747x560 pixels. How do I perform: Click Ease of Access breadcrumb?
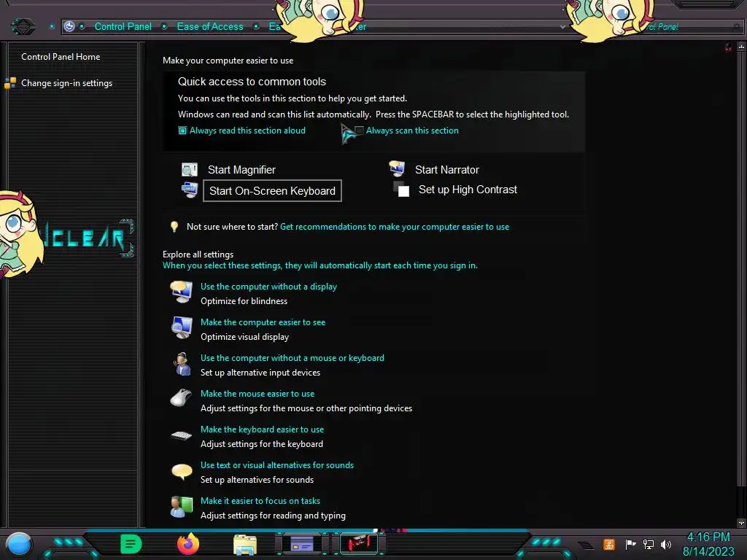pyautogui.click(x=210, y=27)
